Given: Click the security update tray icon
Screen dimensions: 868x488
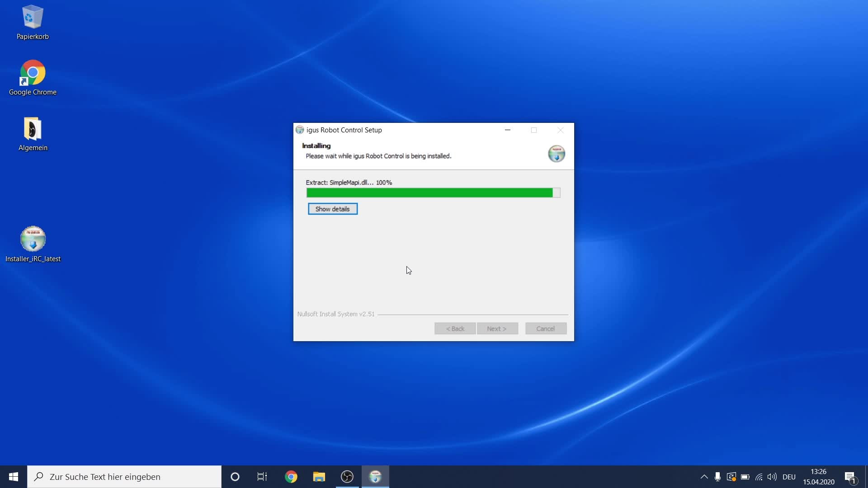Looking at the screenshot, I should click(731, 477).
